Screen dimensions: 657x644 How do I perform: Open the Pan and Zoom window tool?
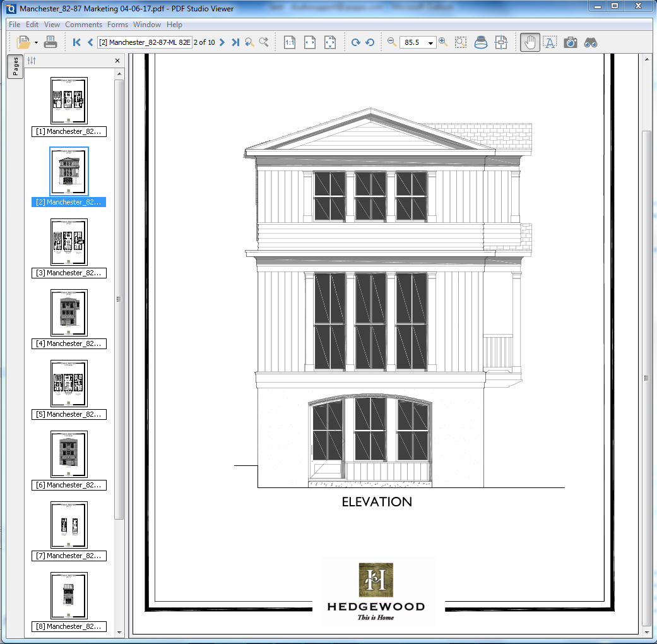tap(500, 42)
